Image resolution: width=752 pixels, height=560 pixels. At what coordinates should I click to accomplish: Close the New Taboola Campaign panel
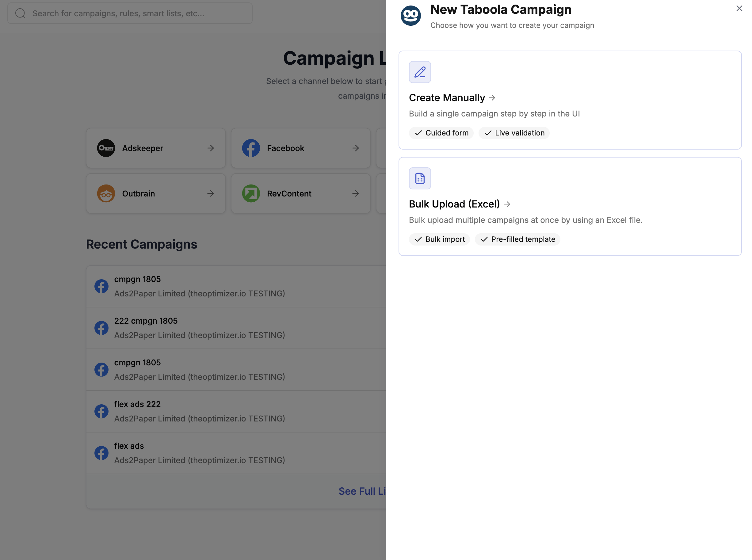click(x=739, y=9)
